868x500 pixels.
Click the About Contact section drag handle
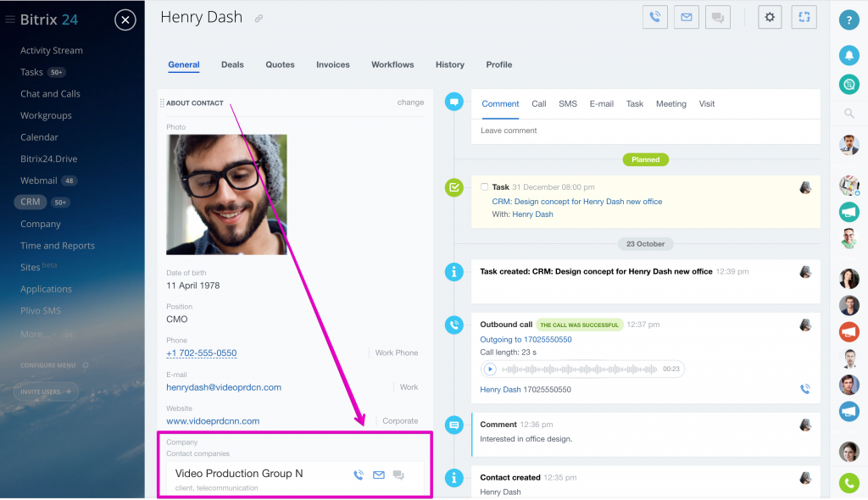(162, 103)
